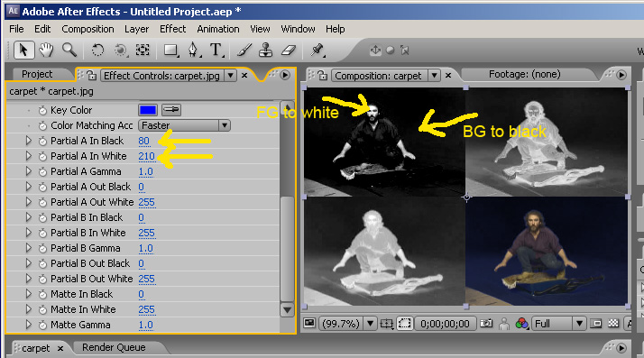Close the Effect Controls panel tab
The width and height of the screenshot is (644, 358).
point(244,76)
